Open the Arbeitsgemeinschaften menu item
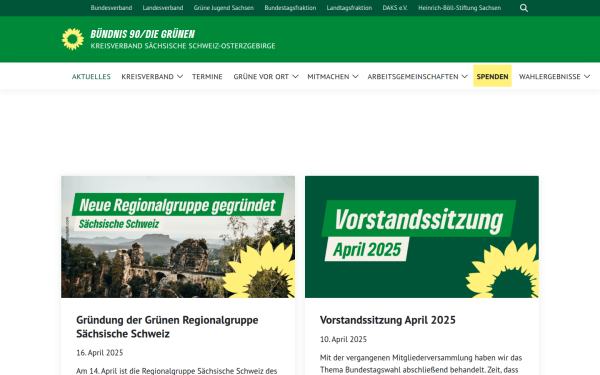This screenshot has width=600, height=375. point(413,77)
